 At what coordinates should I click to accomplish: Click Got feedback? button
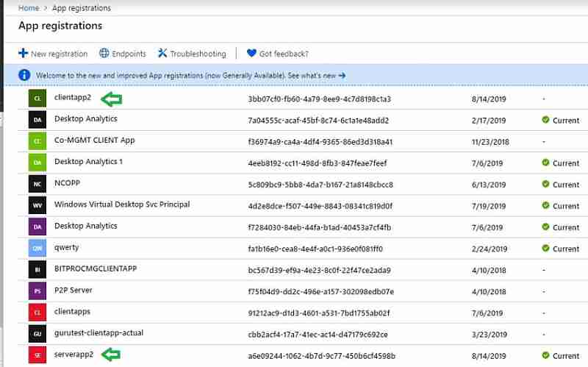click(278, 54)
